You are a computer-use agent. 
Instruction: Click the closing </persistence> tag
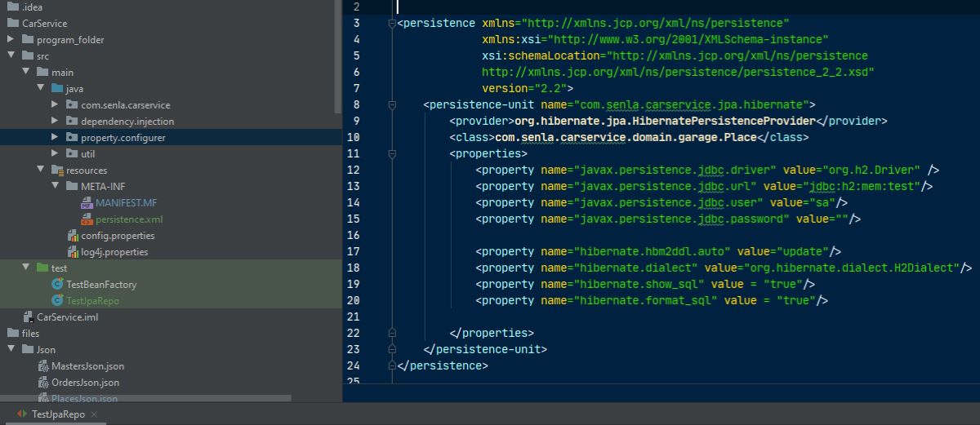[x=442, y=365]
